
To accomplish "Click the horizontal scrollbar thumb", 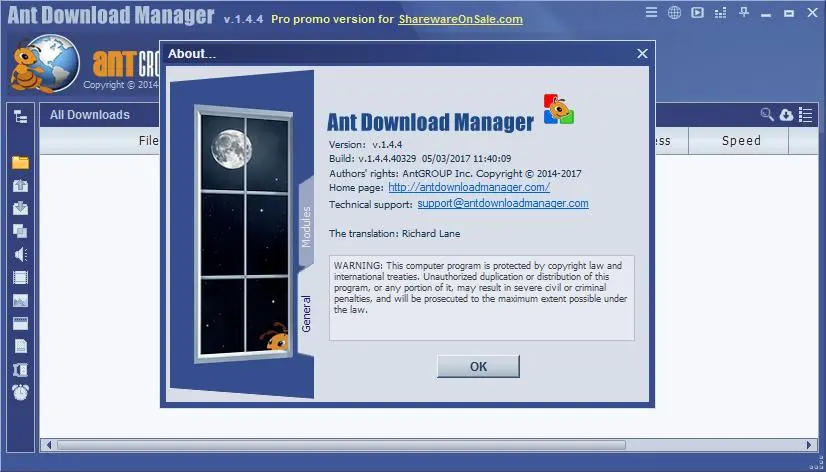I will pyautogui.click(x=341, y=445).
